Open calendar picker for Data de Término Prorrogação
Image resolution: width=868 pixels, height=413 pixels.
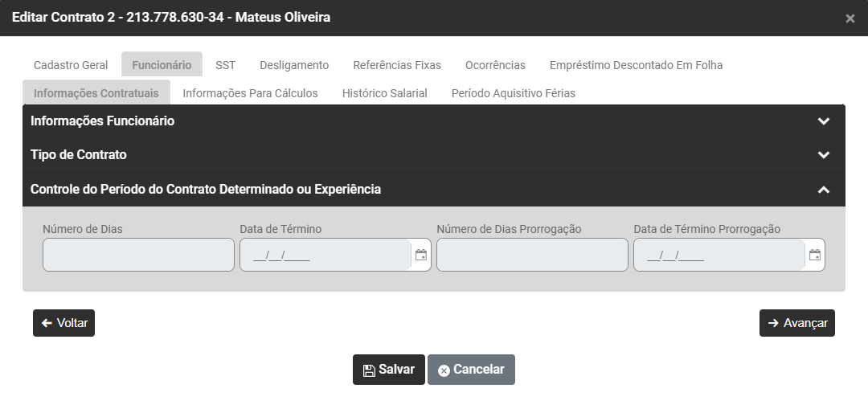tap(815, 256)
